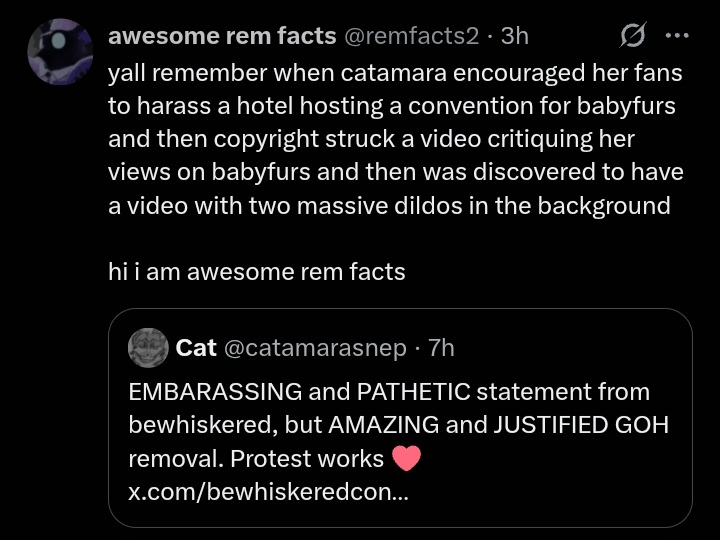Click "hi i am awesome rem facts" line
This screenshot has height=540, width=720.
click(x=257, y=271)
